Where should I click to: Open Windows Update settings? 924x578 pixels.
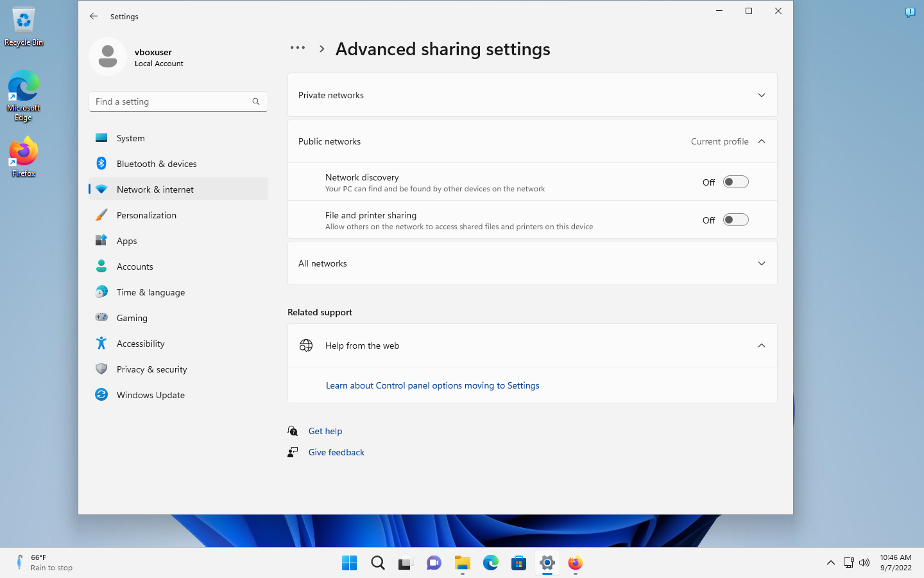[x=151, y=394]
